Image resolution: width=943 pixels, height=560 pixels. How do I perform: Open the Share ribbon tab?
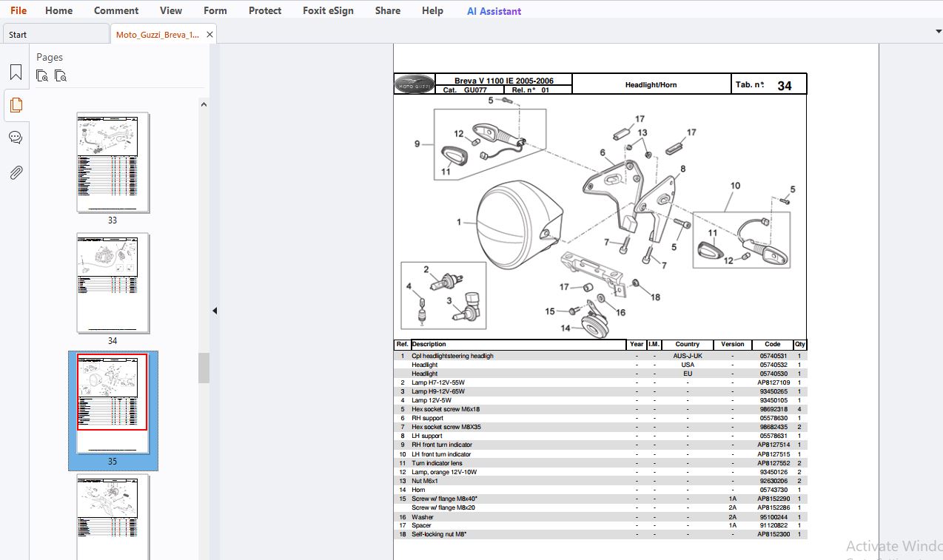tap(388, 10)
